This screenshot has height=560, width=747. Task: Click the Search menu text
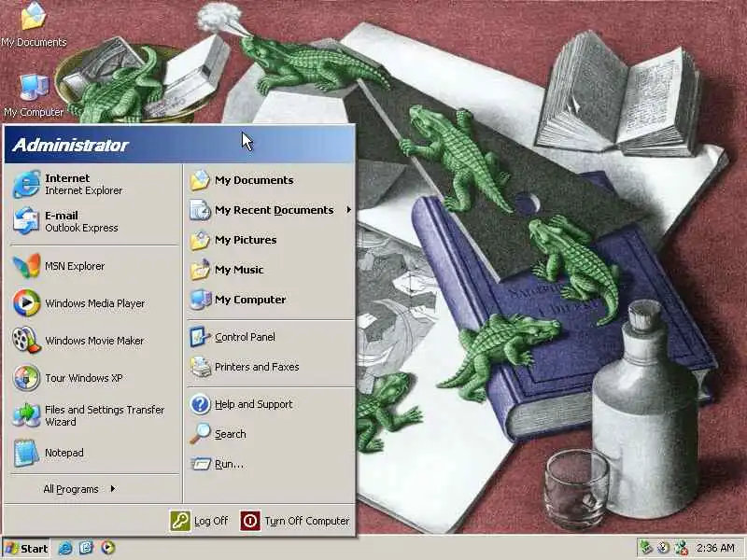click(231, 434)
